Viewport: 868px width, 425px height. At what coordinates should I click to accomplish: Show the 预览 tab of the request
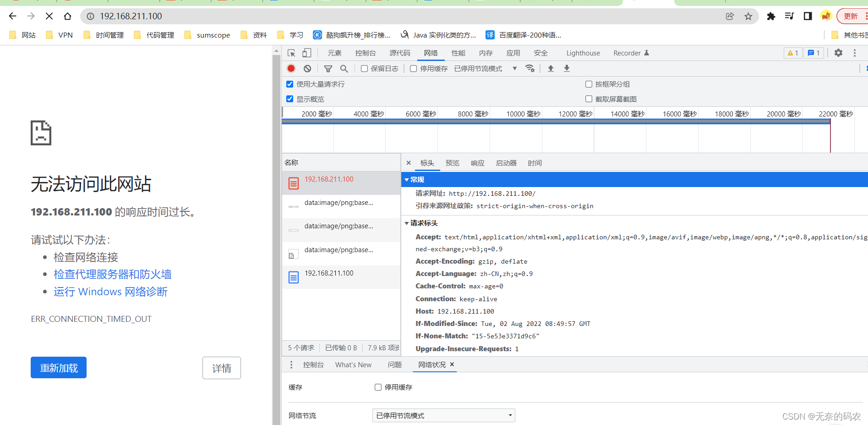click(452, 163)
